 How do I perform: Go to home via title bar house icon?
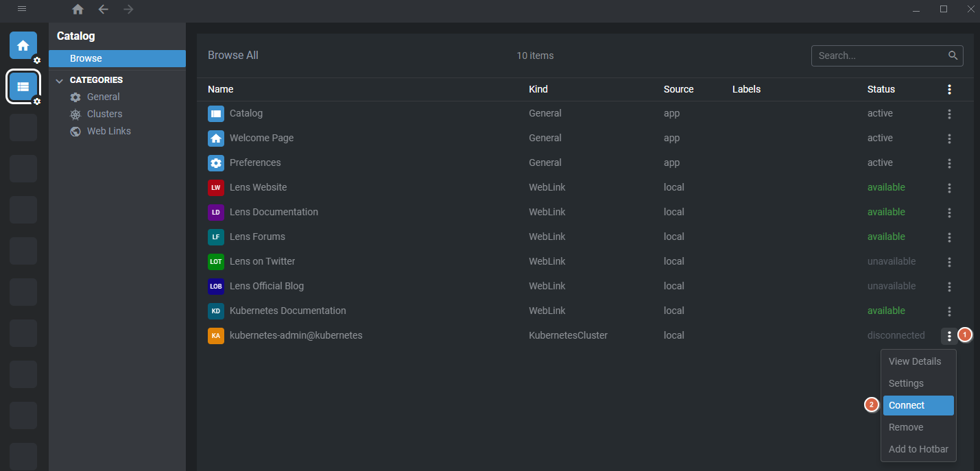pyautogui.click(x=78, y=9)
